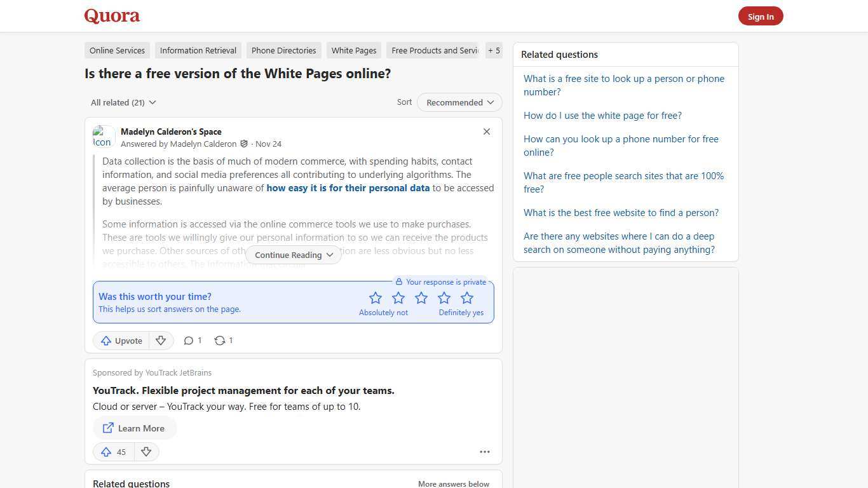Click the Quora logo
This screenshot has width=868, height=488.
[111, 16]
